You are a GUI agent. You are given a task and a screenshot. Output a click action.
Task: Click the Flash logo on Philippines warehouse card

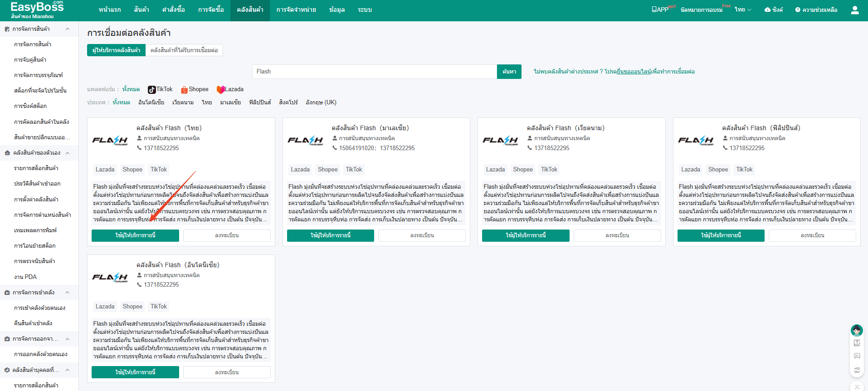click(x=696, y=140)
